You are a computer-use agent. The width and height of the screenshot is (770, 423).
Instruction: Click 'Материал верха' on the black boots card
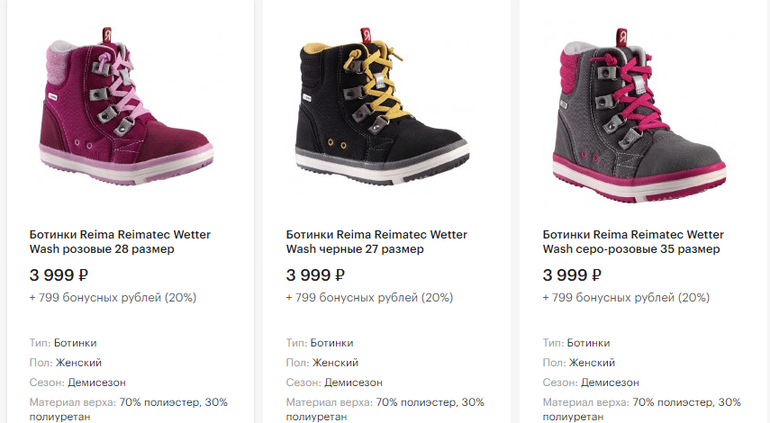click(x=329, y=402)
